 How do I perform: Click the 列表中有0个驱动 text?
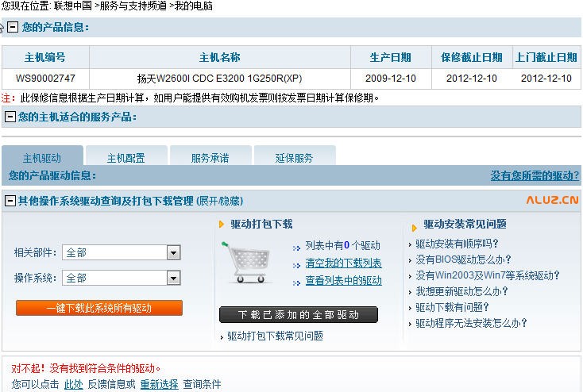pos(342,245)
